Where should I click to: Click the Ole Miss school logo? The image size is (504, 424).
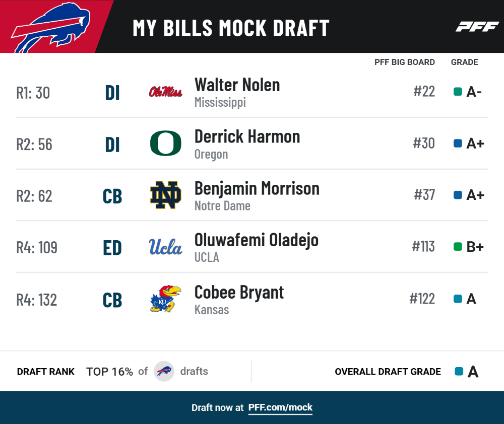pos(165,92)
